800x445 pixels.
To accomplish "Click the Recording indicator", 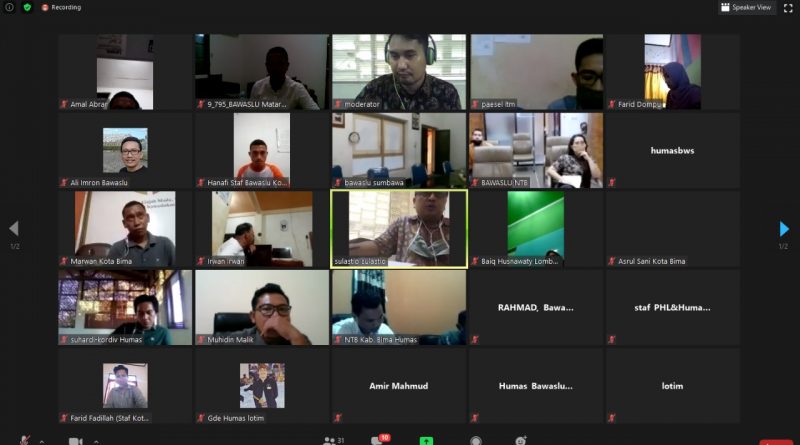I will 61,7.
